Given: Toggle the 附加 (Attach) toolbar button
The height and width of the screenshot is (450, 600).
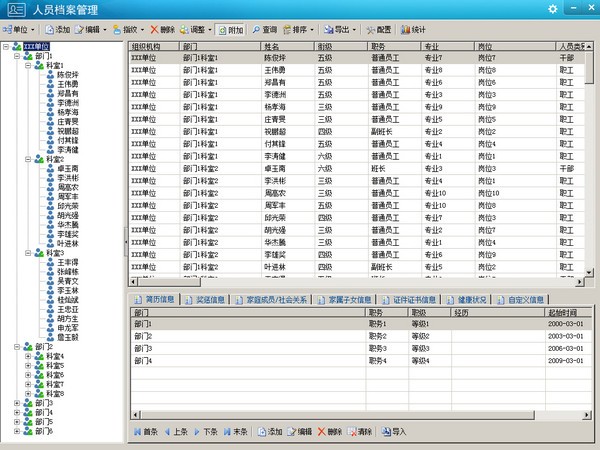Looking at the screenshot, I should click(229, 31).
